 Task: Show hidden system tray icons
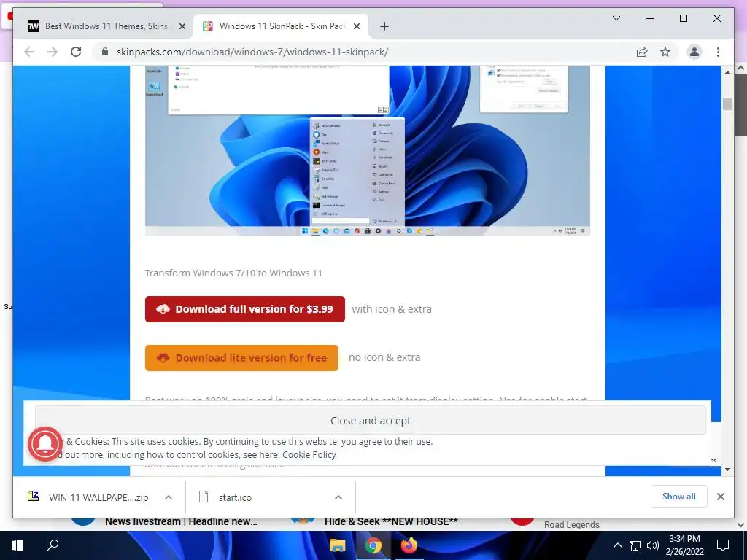(617, 545)
